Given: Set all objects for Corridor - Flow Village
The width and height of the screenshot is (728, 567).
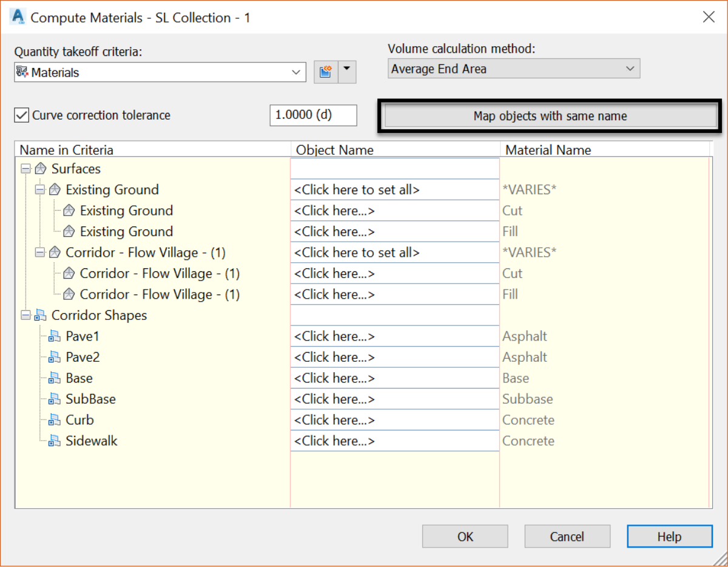Looking at the screenshot, I should click(395, 253).
